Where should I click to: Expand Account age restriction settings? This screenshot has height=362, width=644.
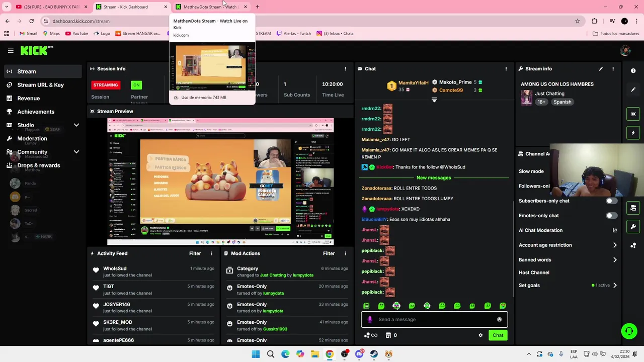pyautogui.click(x=615, y=245)
